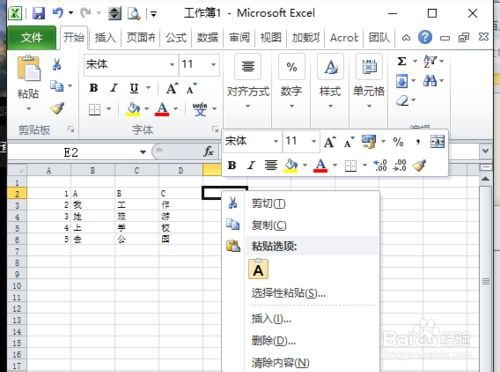This screenshot has width=500, height=372.
Task: Click the E2 Name Box field
Action: pyautogui.click(x=71, y=152)
